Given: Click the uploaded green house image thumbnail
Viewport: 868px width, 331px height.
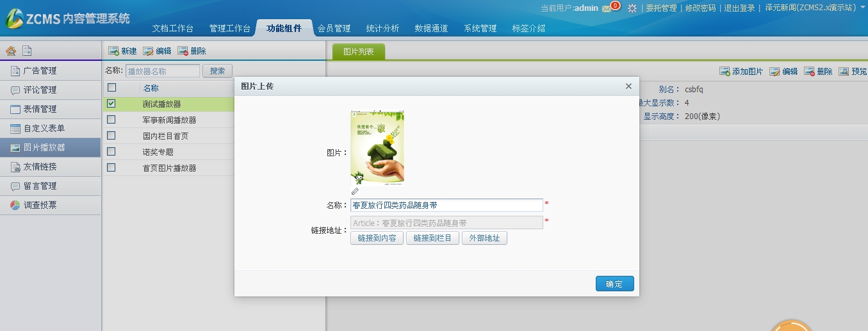Looking at the screenshot, I should (377, 147).
